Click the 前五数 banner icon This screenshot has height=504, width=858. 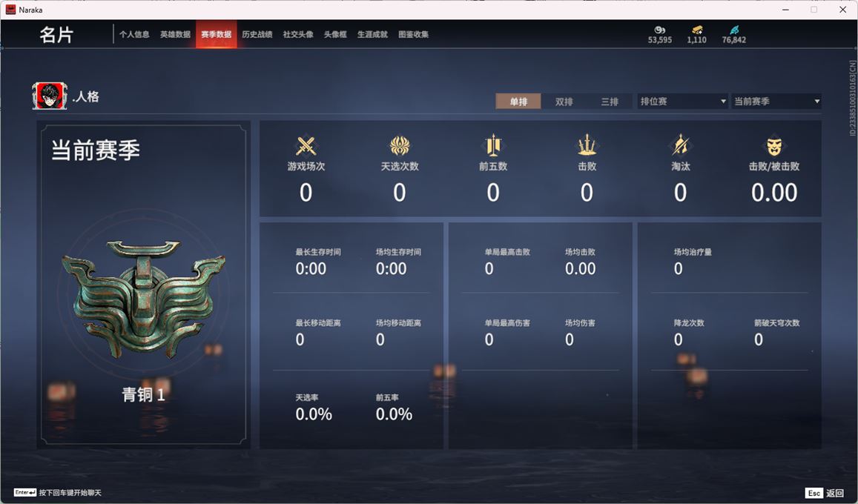(x=493, y=146)
